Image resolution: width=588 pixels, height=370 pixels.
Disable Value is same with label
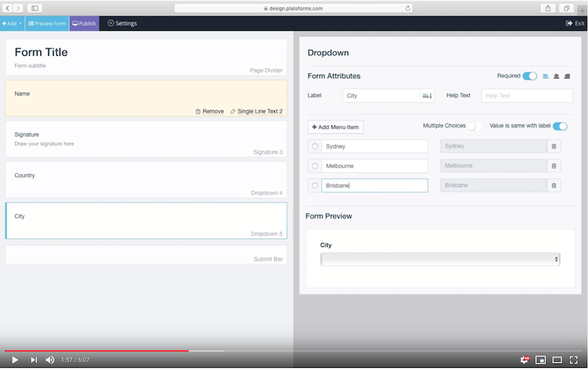coord(560,126)
